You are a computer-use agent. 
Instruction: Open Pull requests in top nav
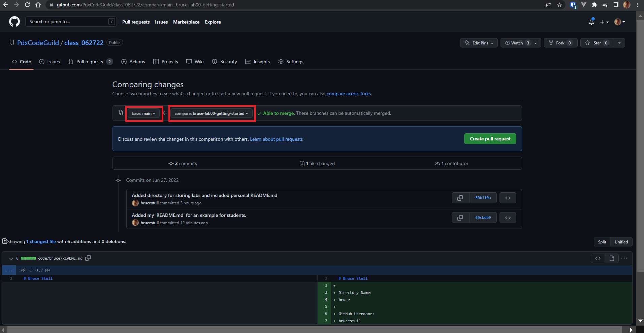pyautogui.click(x=136, y=22)
